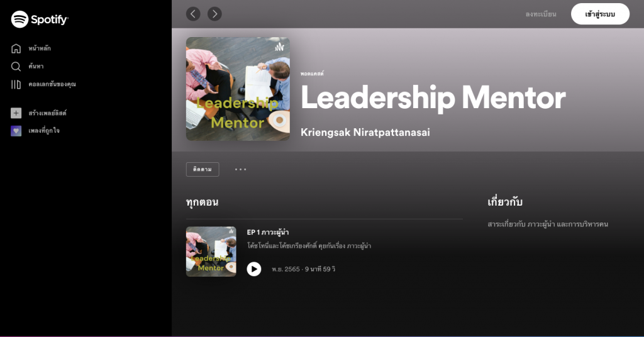The image size is (644, 337).
Task: Go forward with the right arrow button
Action: coord(214,14)
